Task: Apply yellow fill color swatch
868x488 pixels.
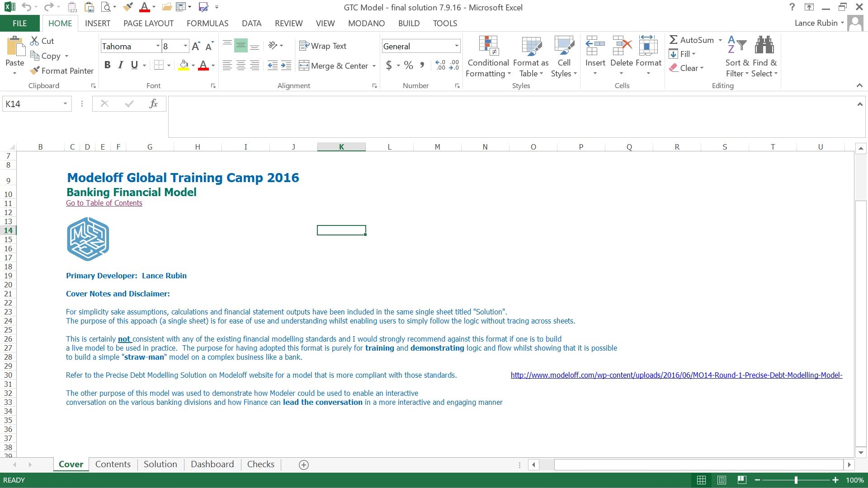Action: click(183, 66)
